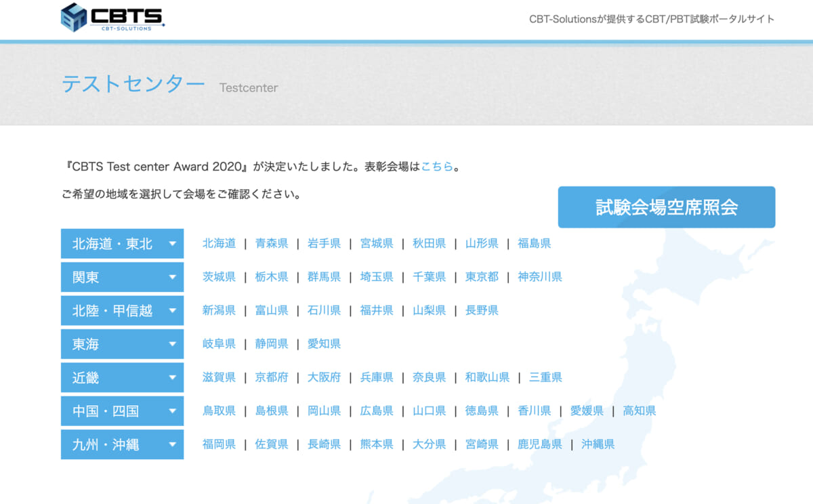Click the CBTS logo in header
Screen dimensions: 813x504
(112, 18)
